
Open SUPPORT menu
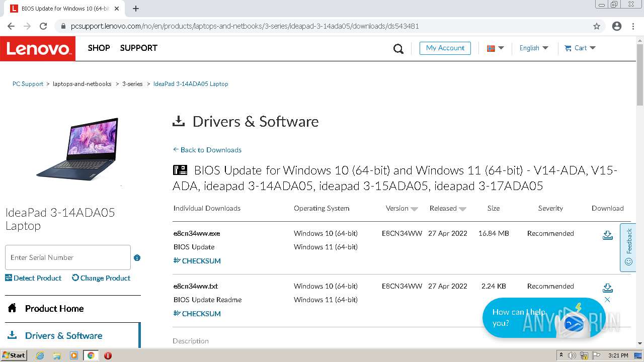coord(139,48)
